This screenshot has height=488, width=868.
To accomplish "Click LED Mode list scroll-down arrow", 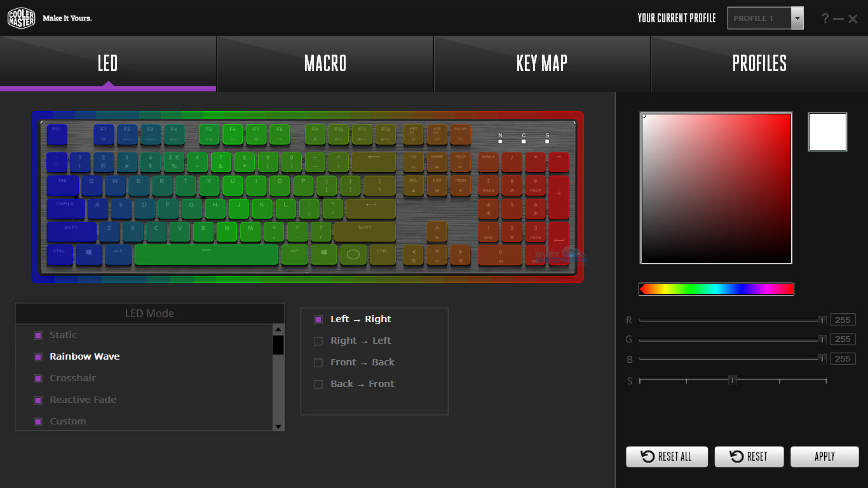I will 278,426.
